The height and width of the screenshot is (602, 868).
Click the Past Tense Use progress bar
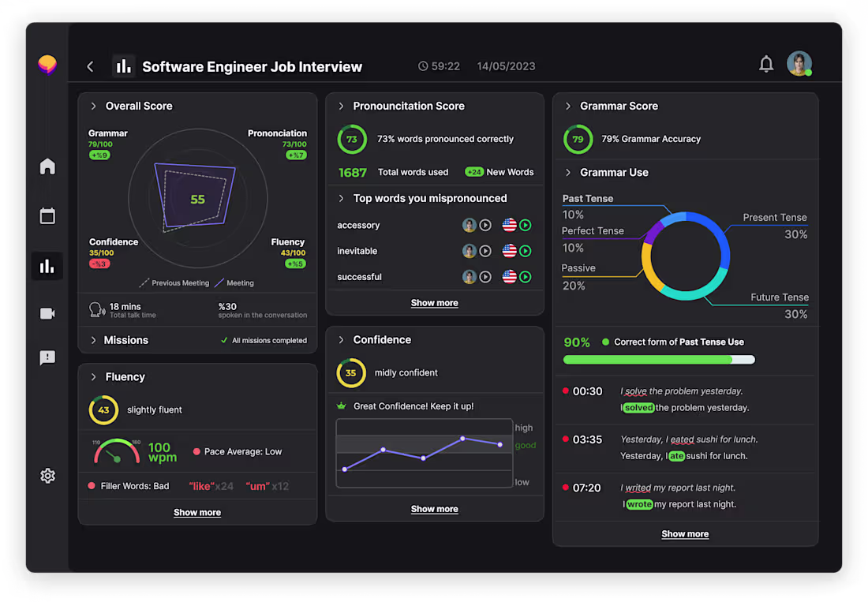coord(659,359)
